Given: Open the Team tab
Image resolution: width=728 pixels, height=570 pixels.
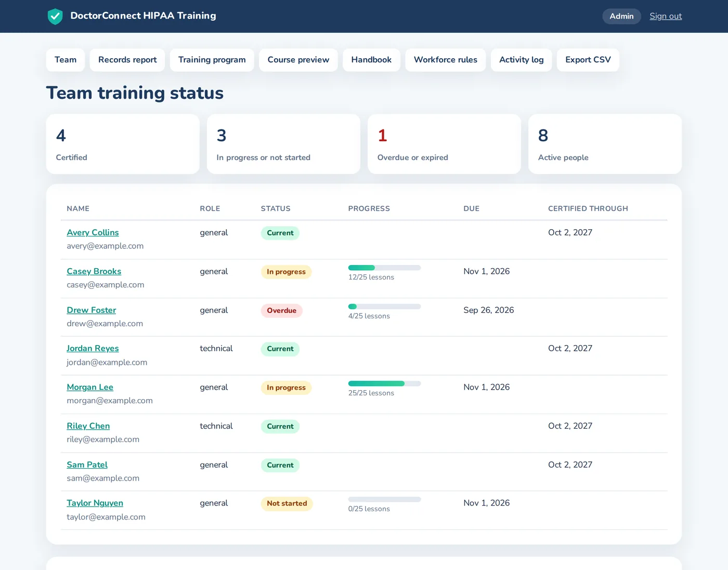Looking at the screenshot, I should tap(66, 60).
